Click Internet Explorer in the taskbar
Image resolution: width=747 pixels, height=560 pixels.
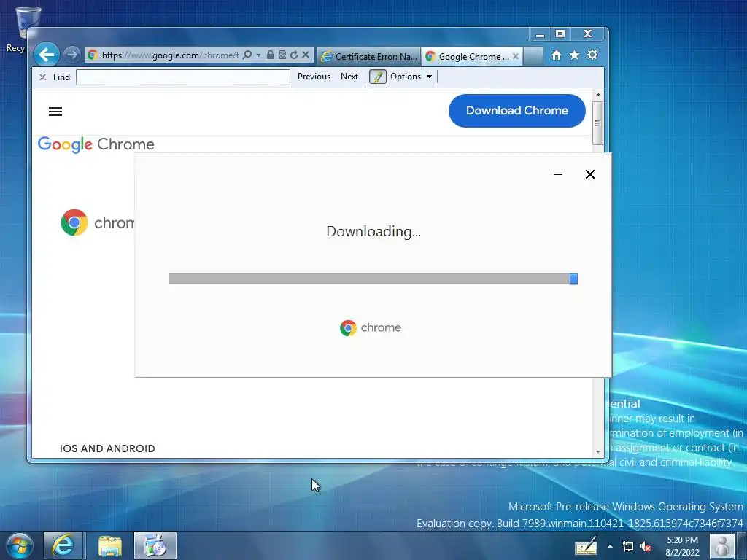(x=63, y=545)
